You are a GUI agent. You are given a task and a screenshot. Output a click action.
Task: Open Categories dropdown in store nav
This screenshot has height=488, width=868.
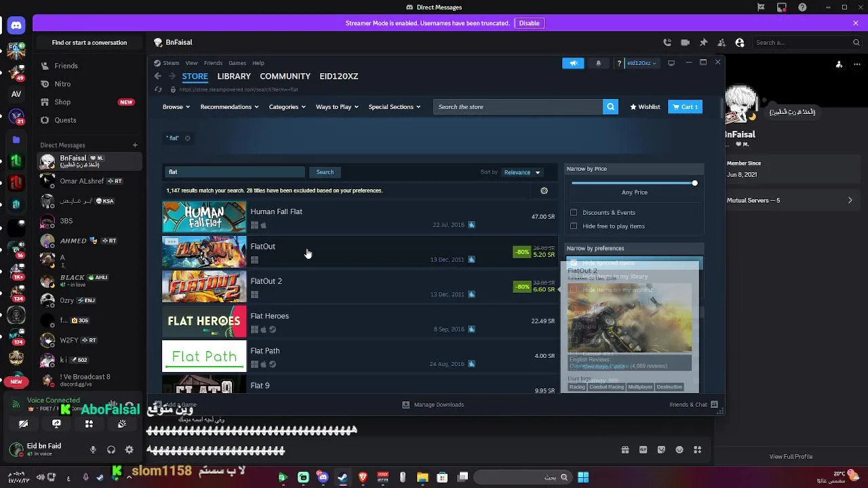287,107
